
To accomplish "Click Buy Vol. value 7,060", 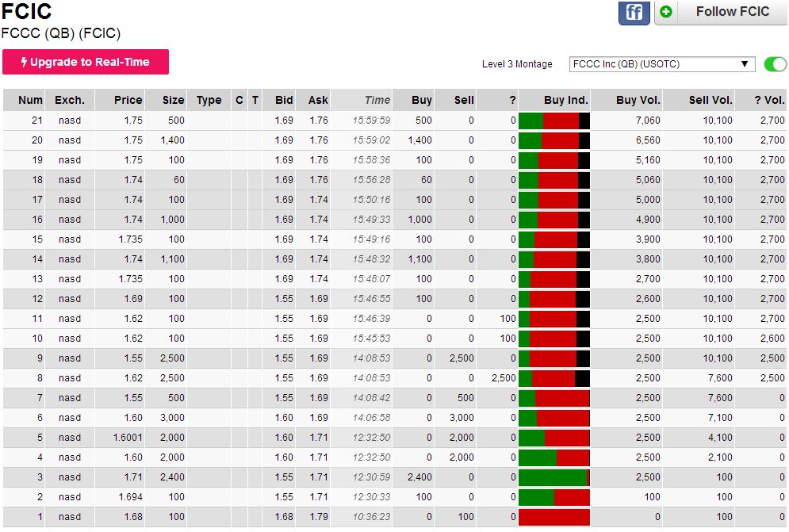I will (648, 121).
